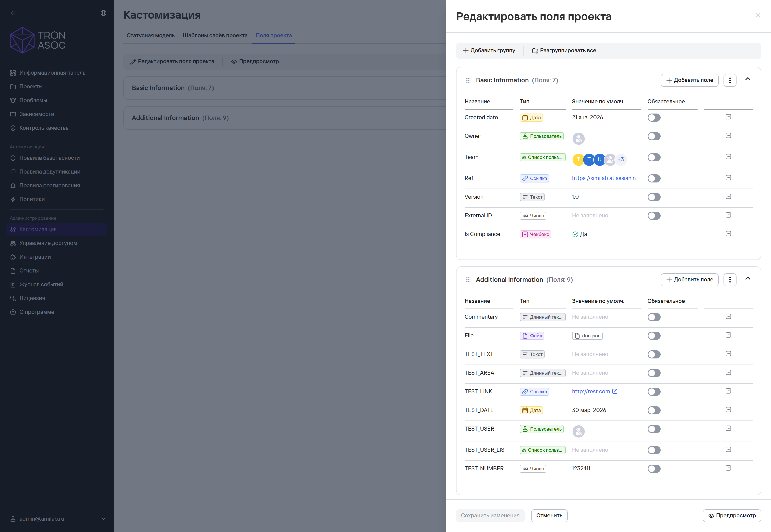Close the Редактировать поля проекта panel
This screenshot has height=532, width=771.
[x=758, y=16]
